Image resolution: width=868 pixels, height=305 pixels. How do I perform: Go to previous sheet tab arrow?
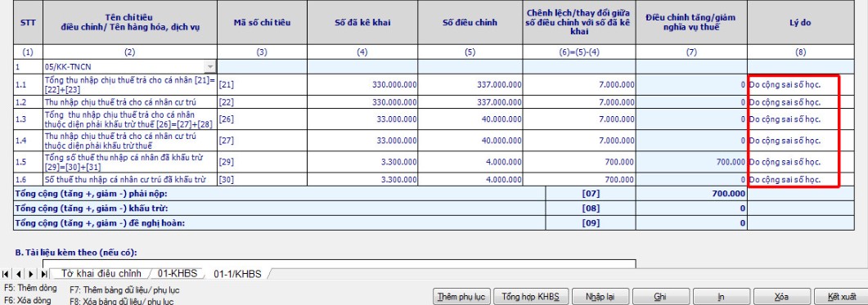coord(18,274)
